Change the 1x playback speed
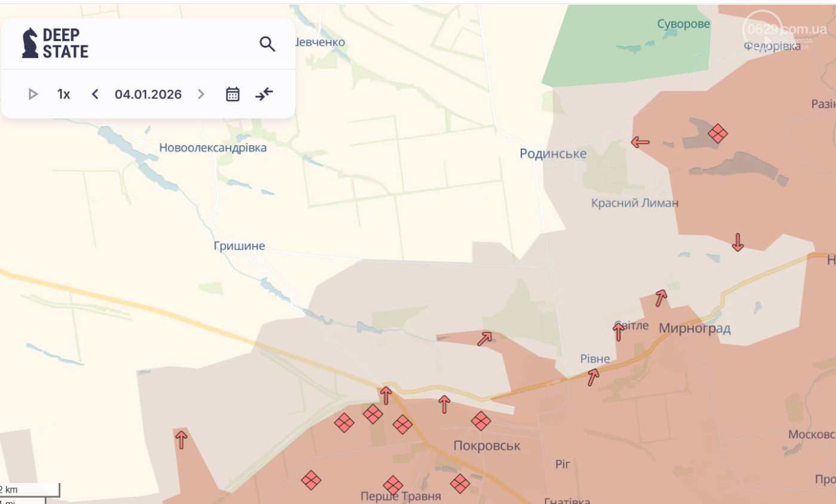 point(63,94)
